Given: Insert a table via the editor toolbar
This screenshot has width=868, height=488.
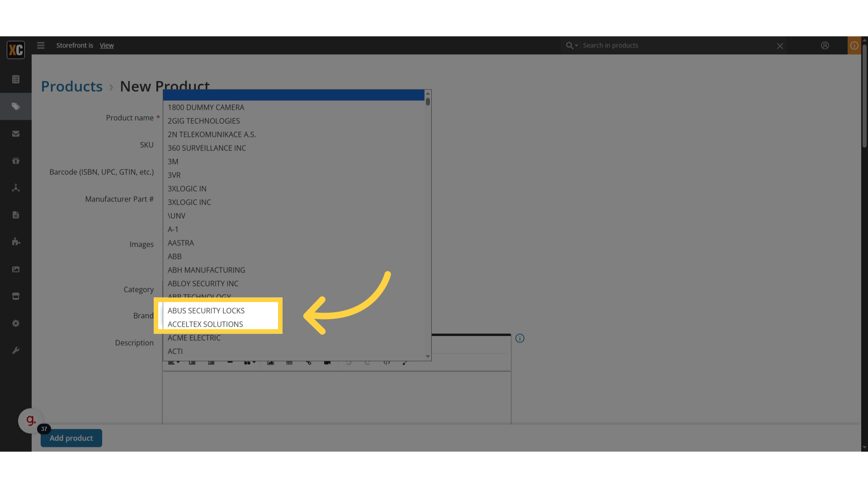Looking at the screenshot, I should click(289, 363).
